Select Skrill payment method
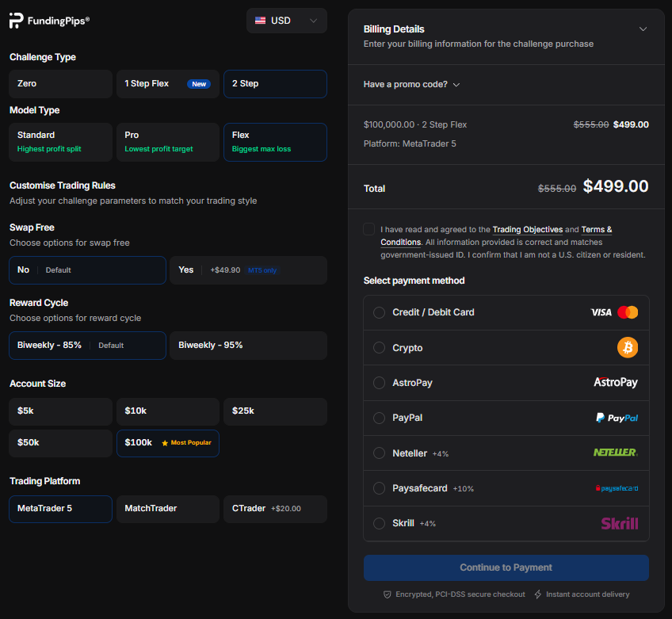The width and height of the screenshot is (672, 619). click(x=506, y=523)
